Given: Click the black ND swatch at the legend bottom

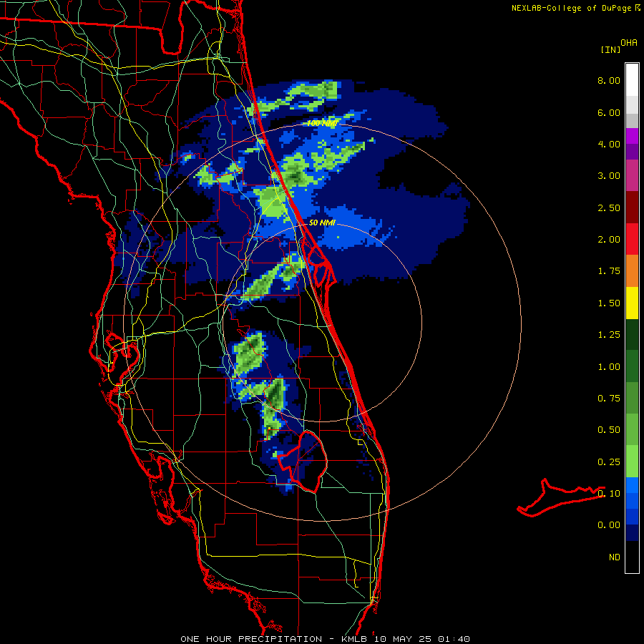Looking at the screenshot, I should click(x=632, y=557).
